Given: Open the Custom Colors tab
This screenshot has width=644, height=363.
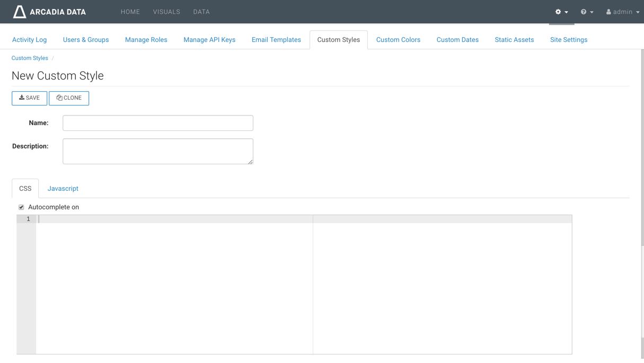Looking at the screenshot, I should 398,40.
